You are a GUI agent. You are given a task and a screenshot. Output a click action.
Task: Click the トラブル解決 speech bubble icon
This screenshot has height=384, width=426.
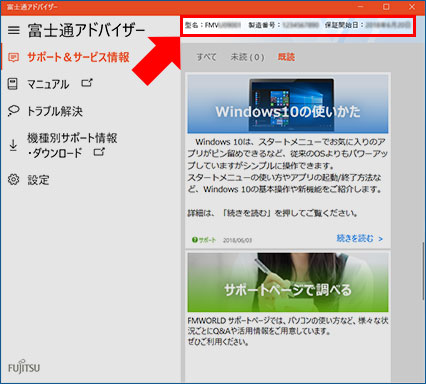click(13, 111)
